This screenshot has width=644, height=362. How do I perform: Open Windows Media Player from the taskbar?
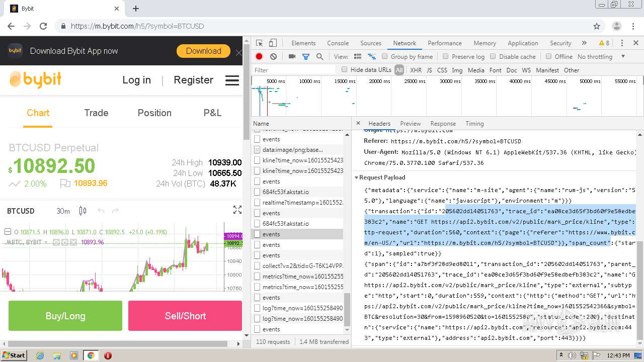point(74,355)
